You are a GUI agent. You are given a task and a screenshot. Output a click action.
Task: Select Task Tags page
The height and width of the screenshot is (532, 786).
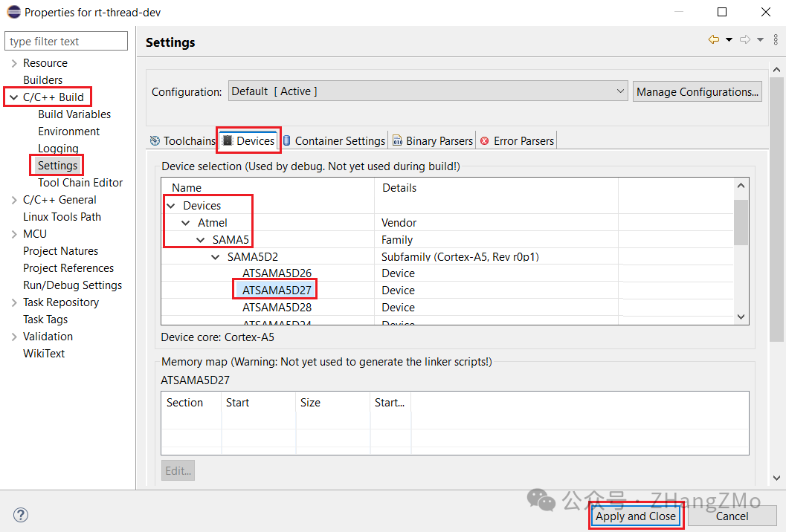[45, 319]
